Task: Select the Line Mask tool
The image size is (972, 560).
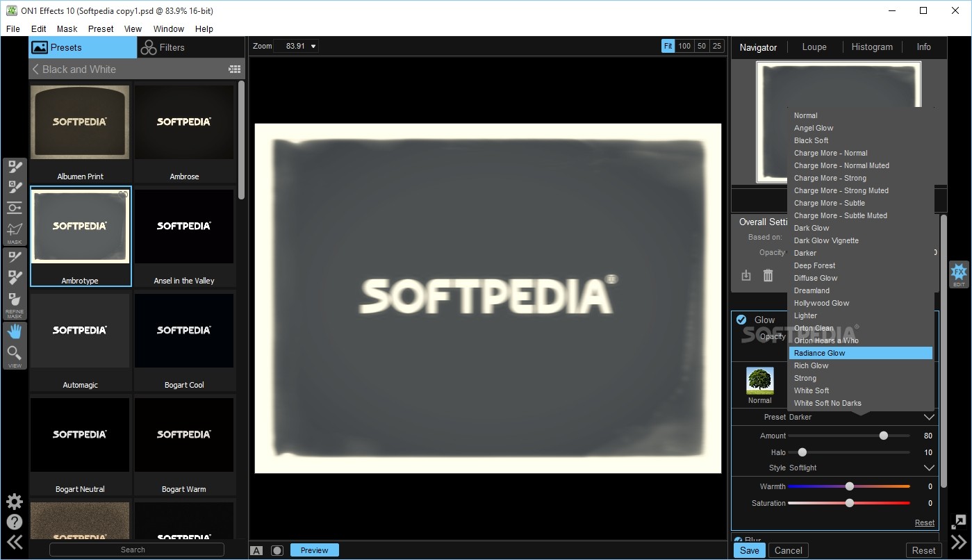Action: tap(15, 229)
